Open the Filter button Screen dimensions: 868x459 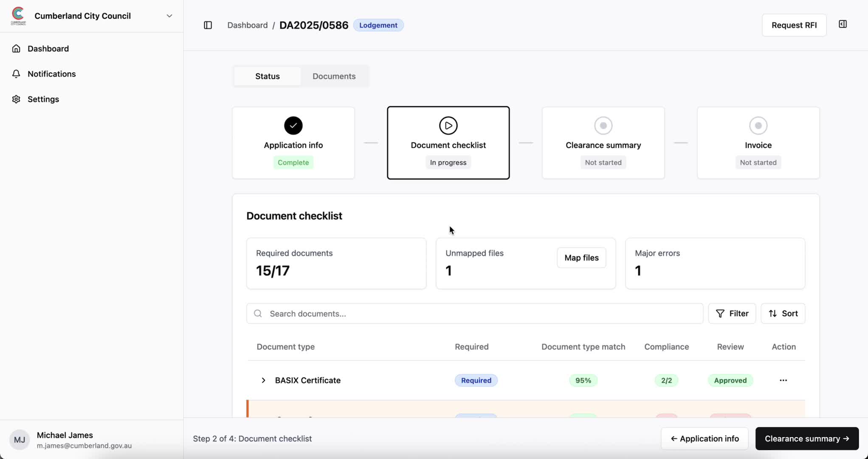coord(732,314)
